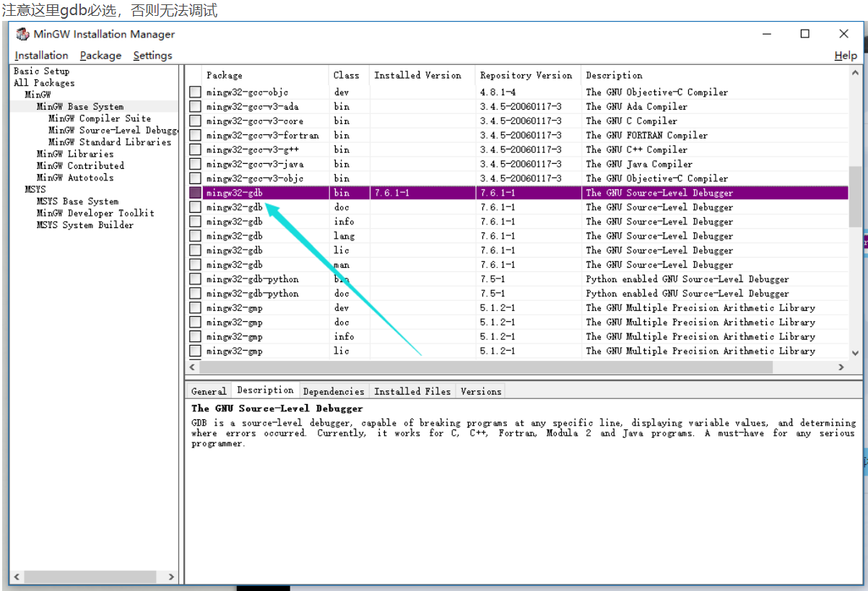Toggle checkbox of installed mingw32-gdb bin
The image size is (868, 591).
195,193
